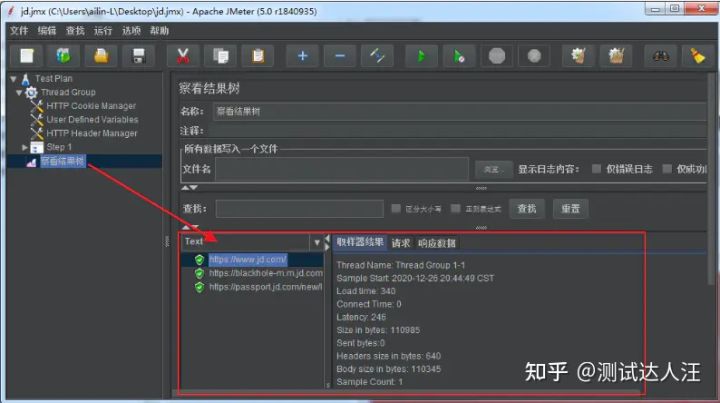
Task: Save the test plan with the disk icon
Action: [138, 56]
